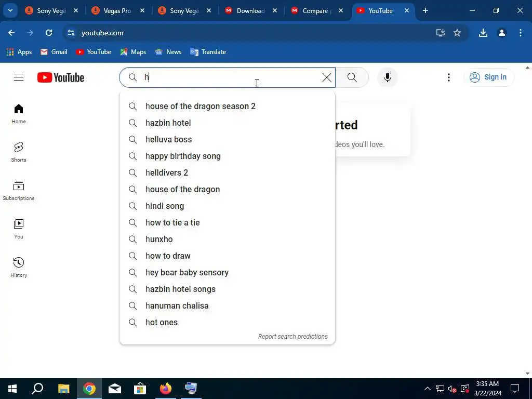Open Shorts in sidebar
Screen dimensions: 532x399
point(19,152)
